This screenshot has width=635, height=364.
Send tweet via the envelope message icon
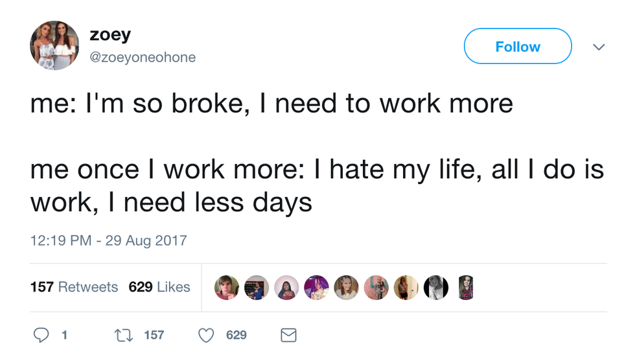point(288,335)
